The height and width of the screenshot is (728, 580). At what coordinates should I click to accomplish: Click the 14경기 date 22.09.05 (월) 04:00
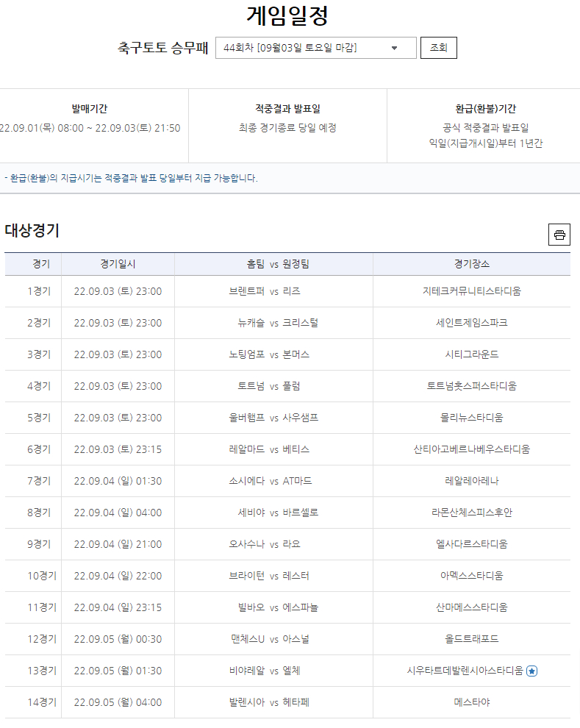click(118, 702)
